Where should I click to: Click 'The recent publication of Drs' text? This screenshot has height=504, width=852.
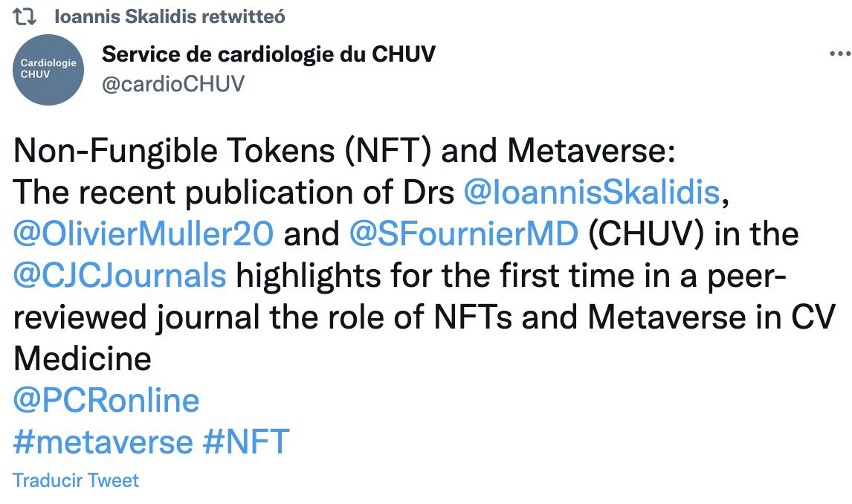point(233,193)
